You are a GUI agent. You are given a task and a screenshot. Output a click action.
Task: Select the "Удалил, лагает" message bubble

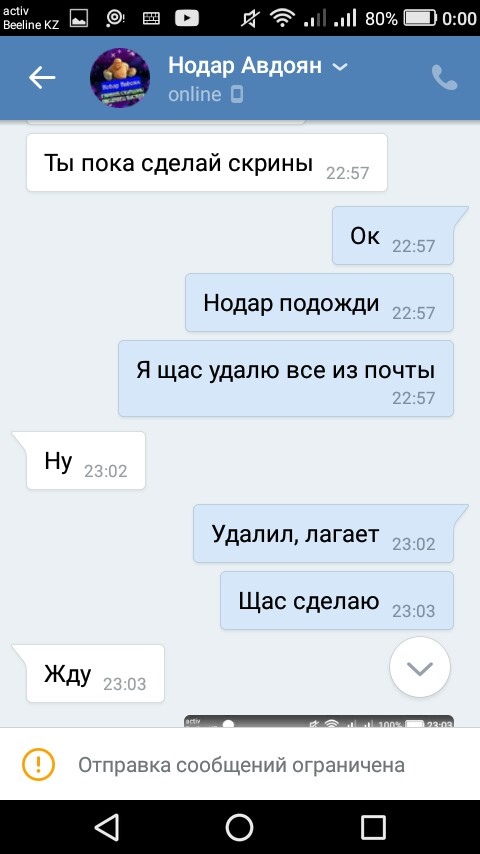coord(324,534)
